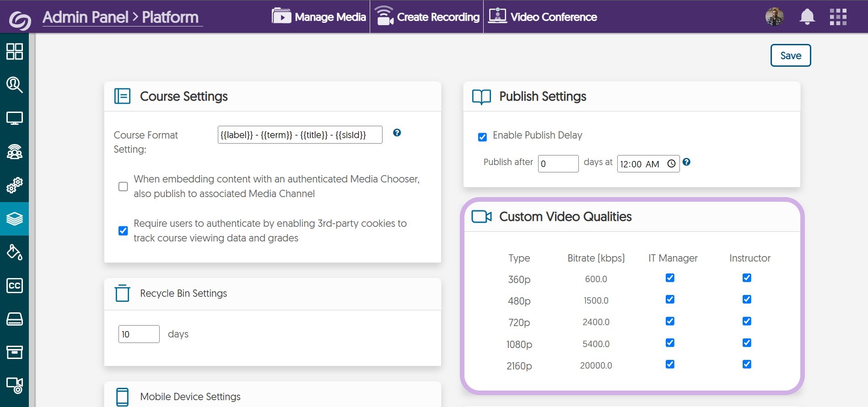Enable publishing to associated Media Channel

click(x=123, y=187)
